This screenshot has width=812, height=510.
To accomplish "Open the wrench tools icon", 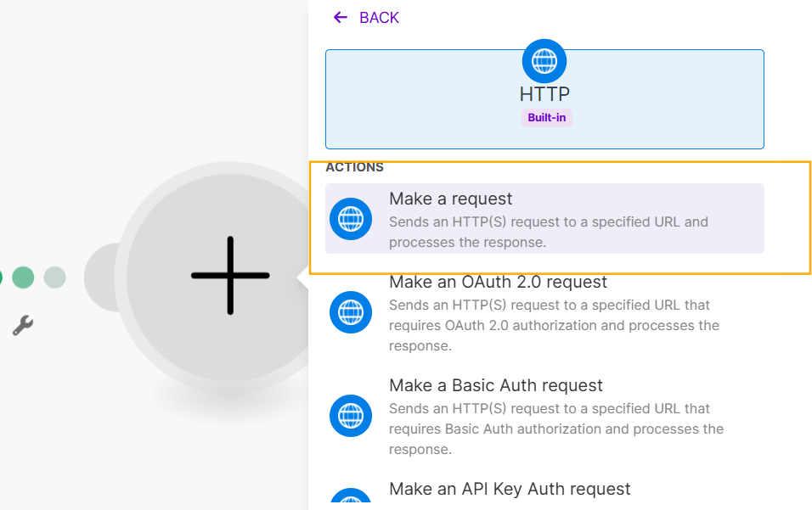I will pyautogui.click(x=23, y=325).
